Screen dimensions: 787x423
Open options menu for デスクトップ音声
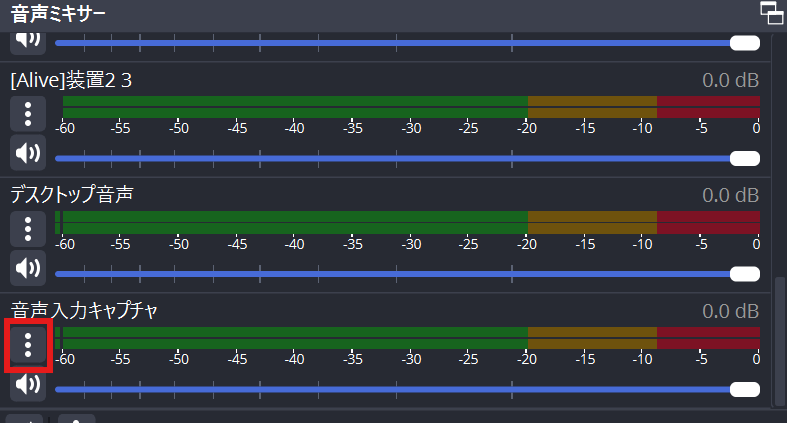28,229
